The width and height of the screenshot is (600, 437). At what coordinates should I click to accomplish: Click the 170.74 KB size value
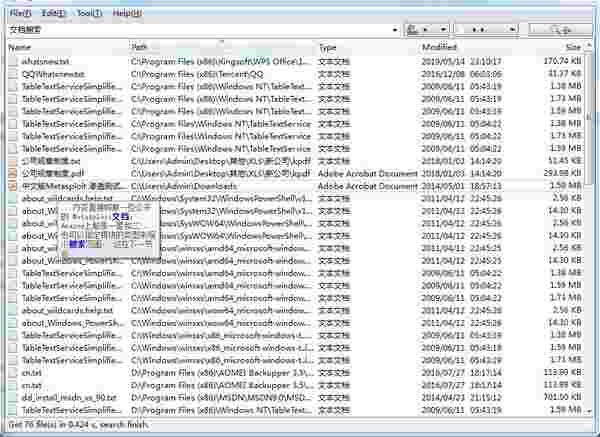(562, 61)
